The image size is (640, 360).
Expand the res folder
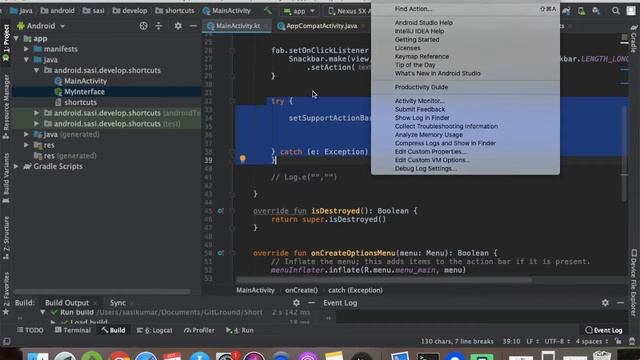(x=27, y=145)
